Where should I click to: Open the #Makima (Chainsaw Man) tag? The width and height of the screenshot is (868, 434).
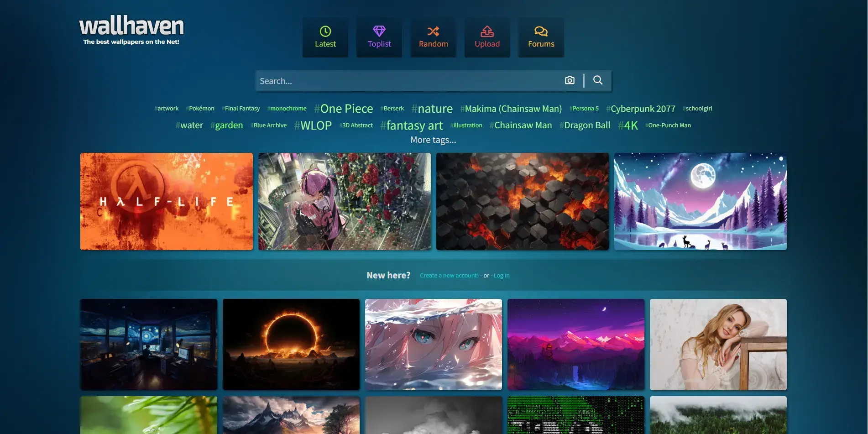(511, 109)
